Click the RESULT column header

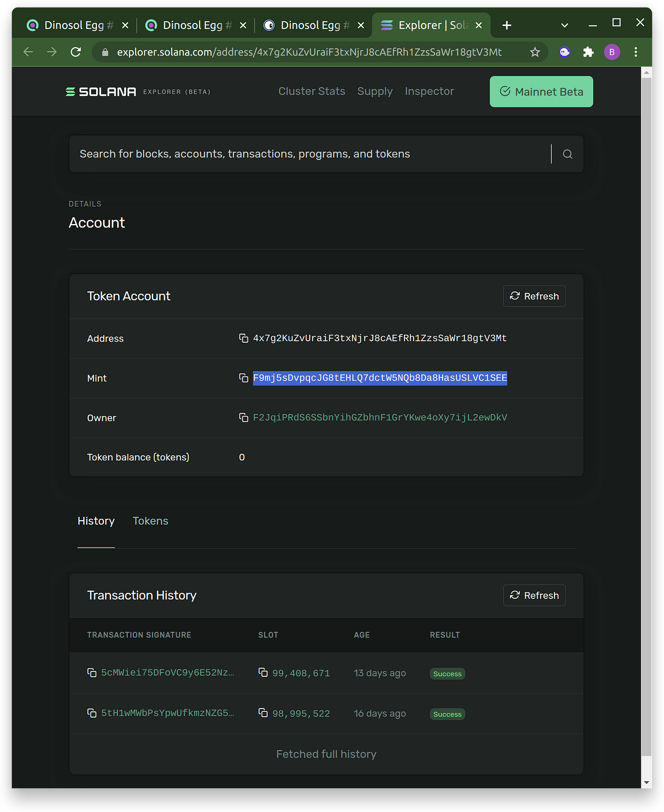tap(445, 635)
